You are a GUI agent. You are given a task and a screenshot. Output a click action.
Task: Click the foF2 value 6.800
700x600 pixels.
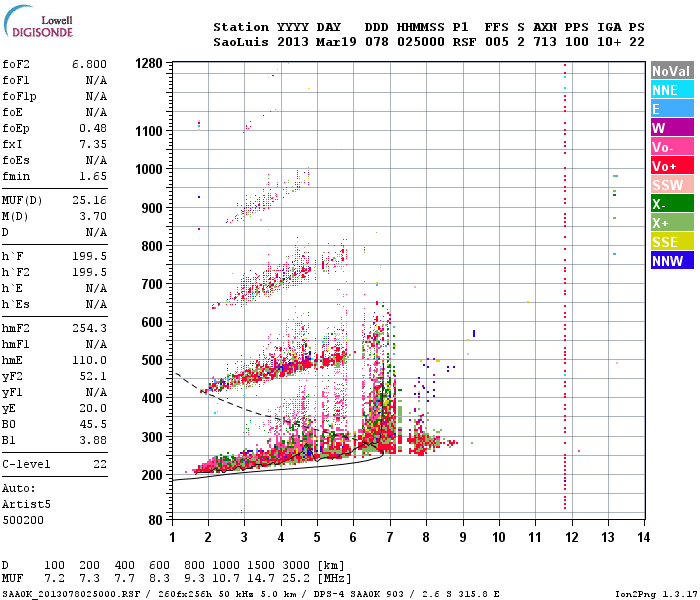[x=89, y=64]
